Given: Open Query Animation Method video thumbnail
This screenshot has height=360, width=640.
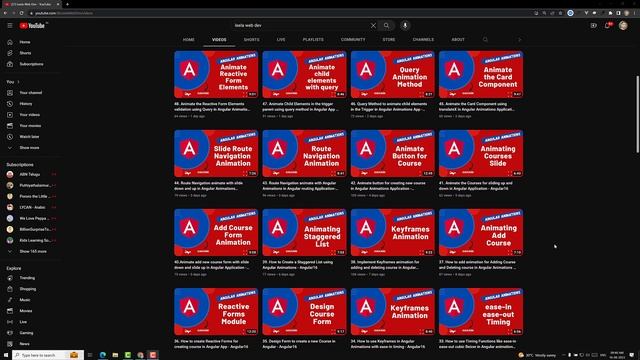Looking at the screenshot, I should [x=392, y=74].
